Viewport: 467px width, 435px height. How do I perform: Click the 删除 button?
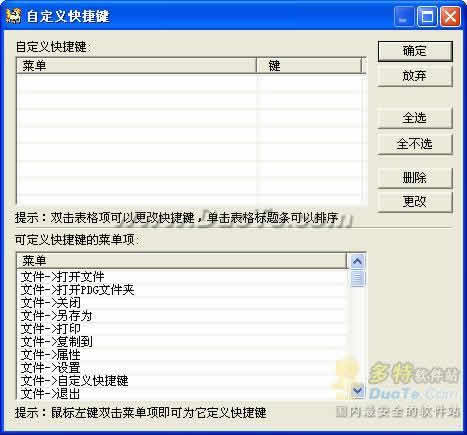[x=415, y=177]
